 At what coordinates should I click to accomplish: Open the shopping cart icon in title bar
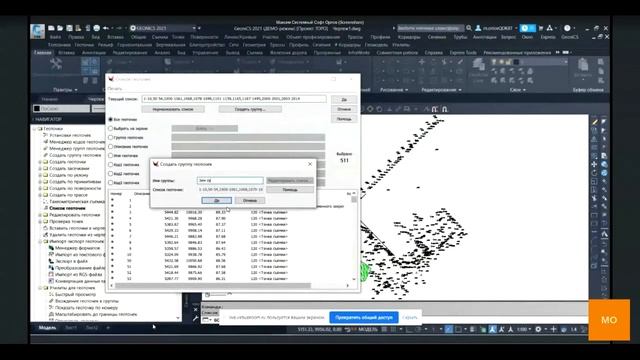point(541,28)
